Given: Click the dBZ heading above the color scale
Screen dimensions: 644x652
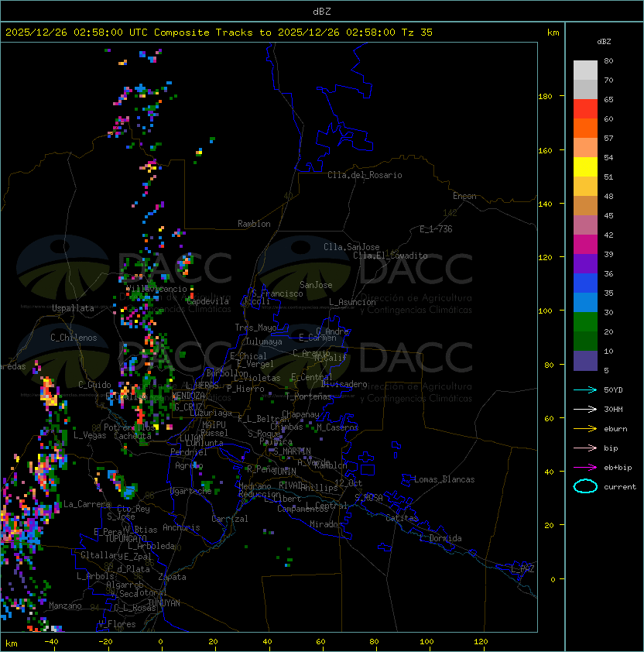Looking at the screenshot, I should click(604, 42).
